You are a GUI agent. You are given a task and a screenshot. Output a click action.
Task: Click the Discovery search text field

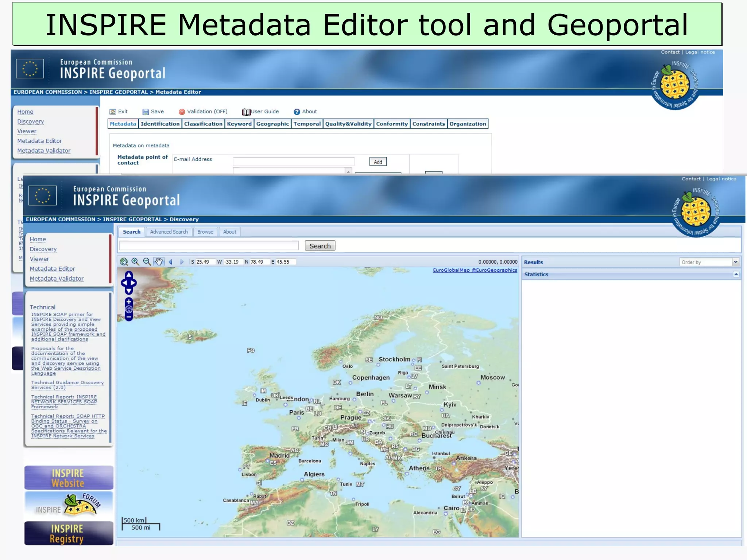[x=209, y=246]
